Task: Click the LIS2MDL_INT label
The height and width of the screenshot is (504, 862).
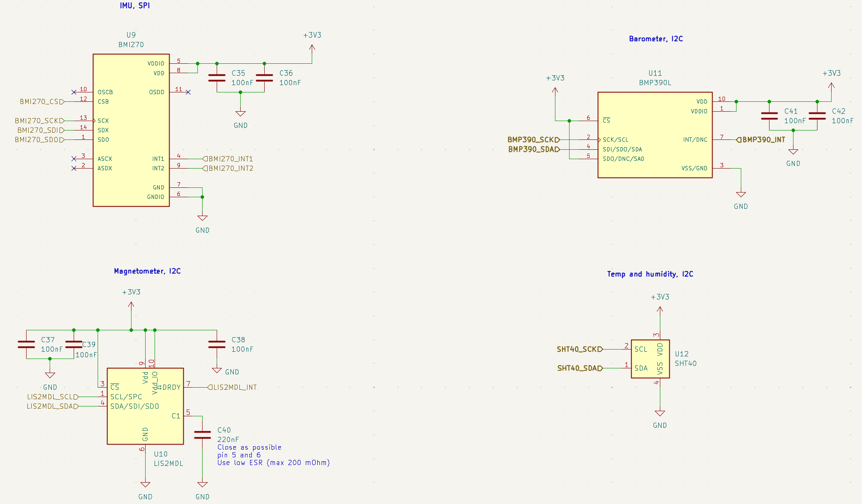Action: pyautogui.click(x=233, y=388)
